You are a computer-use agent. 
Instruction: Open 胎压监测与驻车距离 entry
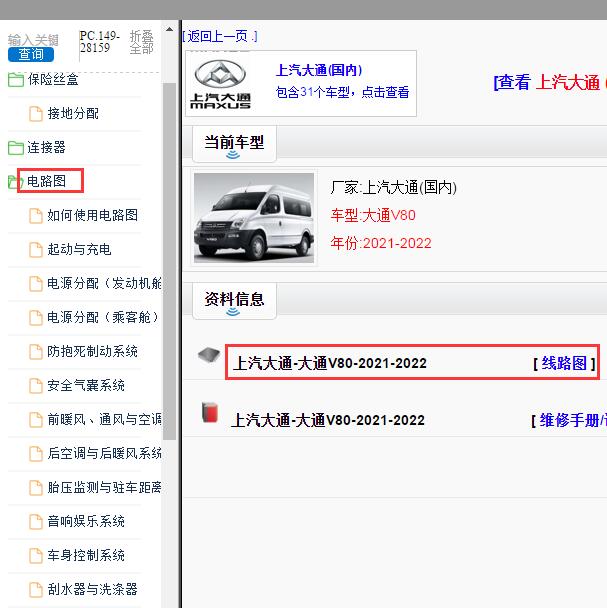click(104, 488)
